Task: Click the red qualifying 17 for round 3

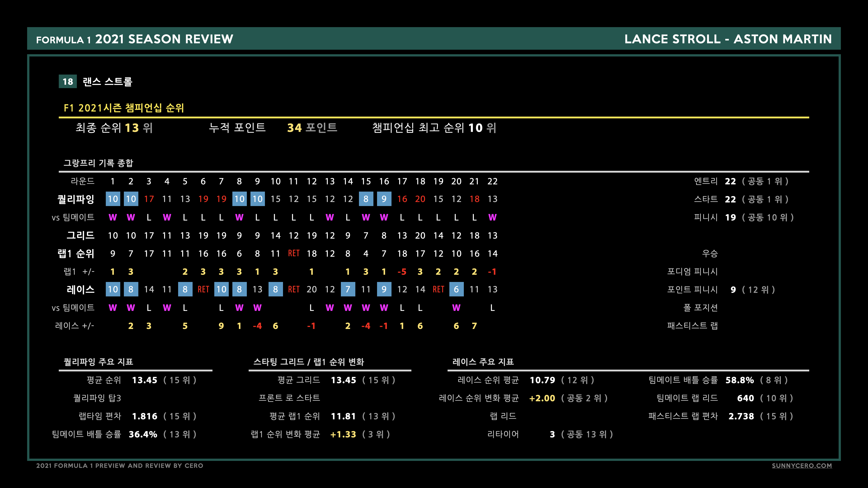Action: click(149, 199)
